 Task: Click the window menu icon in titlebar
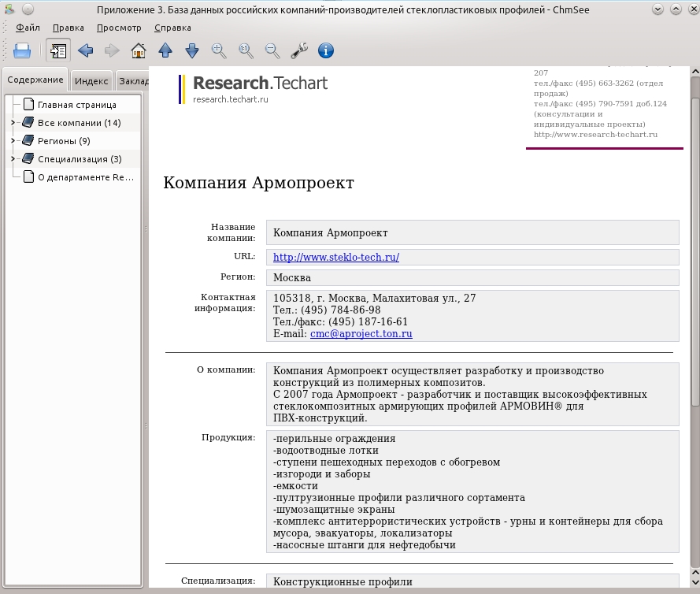(9, 9)
